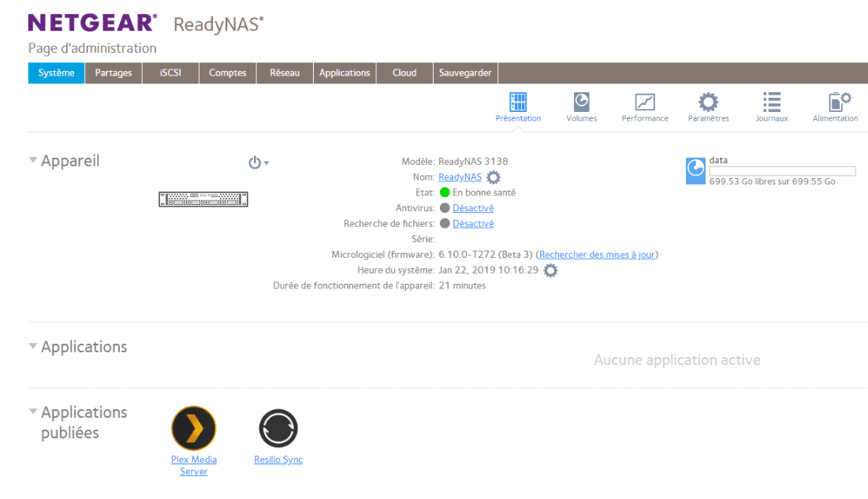Open the power options dropdown arrow
868x499 pixels.
click(x=266, y=163)
